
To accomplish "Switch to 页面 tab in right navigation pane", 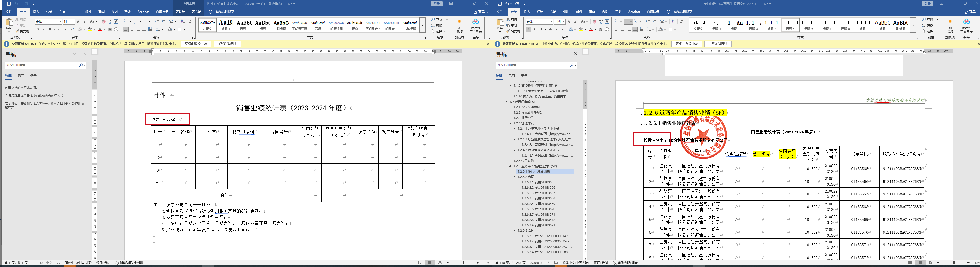I will click(x=512, y=75).
